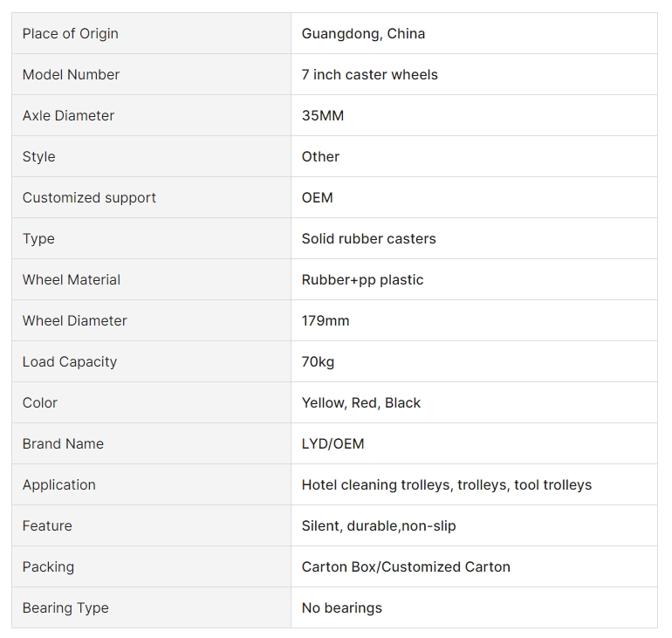Click the 'Axle Diameter' label

[x=69, y=116]
